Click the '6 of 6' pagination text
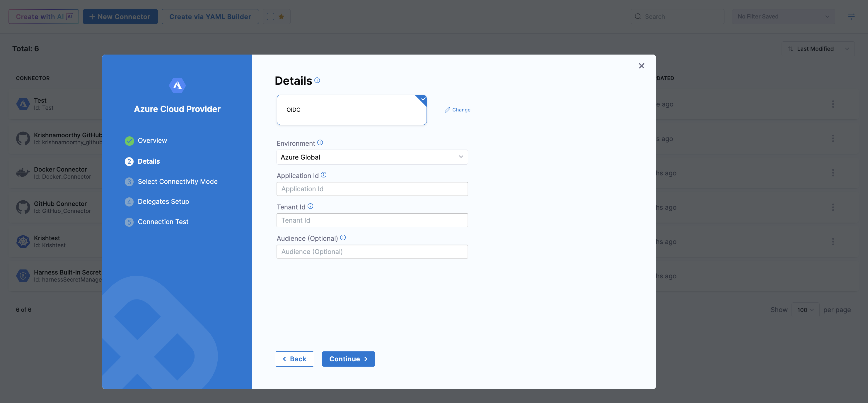Viewport: 868px width, 403px height. [24, 310]
